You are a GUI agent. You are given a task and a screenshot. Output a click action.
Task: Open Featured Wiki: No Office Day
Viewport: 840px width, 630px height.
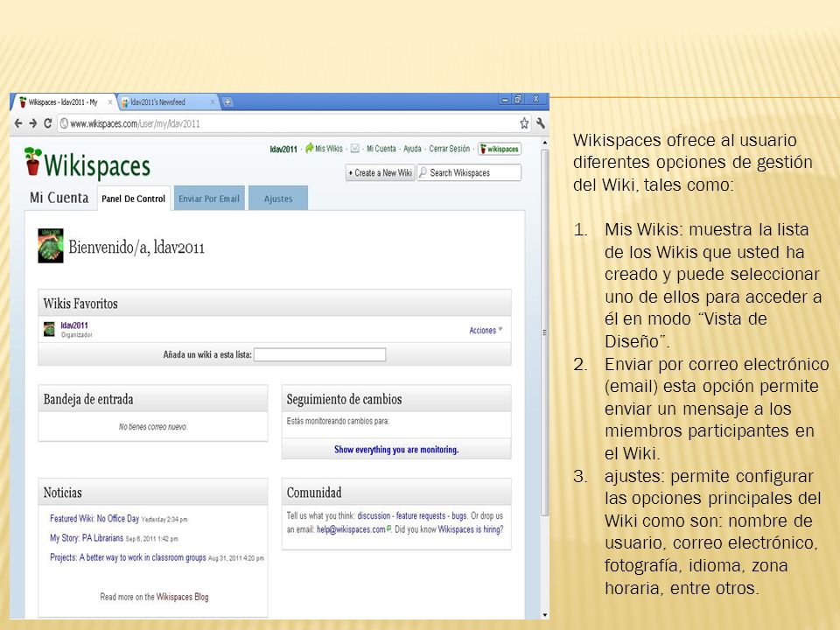pos(94,519)
